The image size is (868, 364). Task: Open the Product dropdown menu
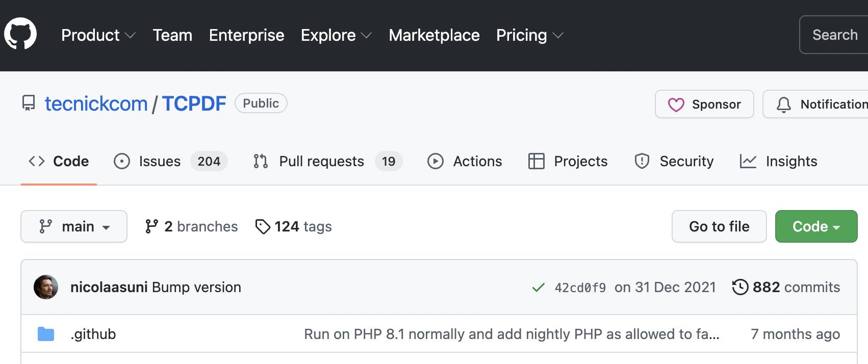(98, 35)
